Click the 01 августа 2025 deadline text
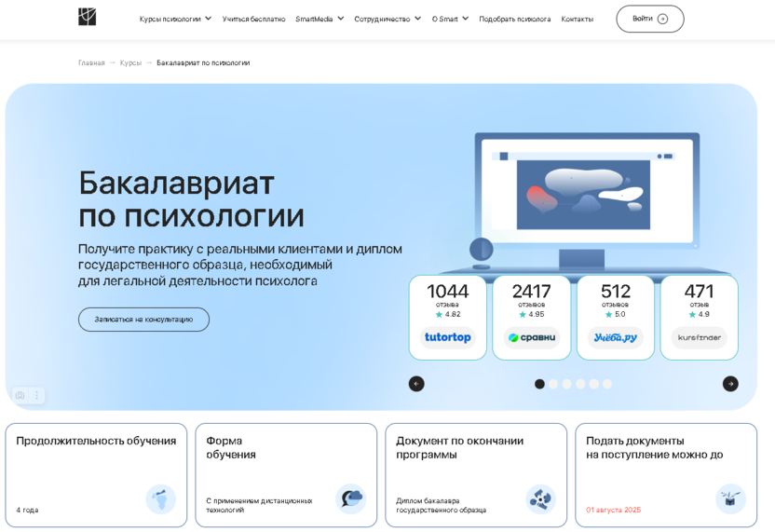Image resolution: width=775 pixels, height=532 pixels. (x=613, y=510)
